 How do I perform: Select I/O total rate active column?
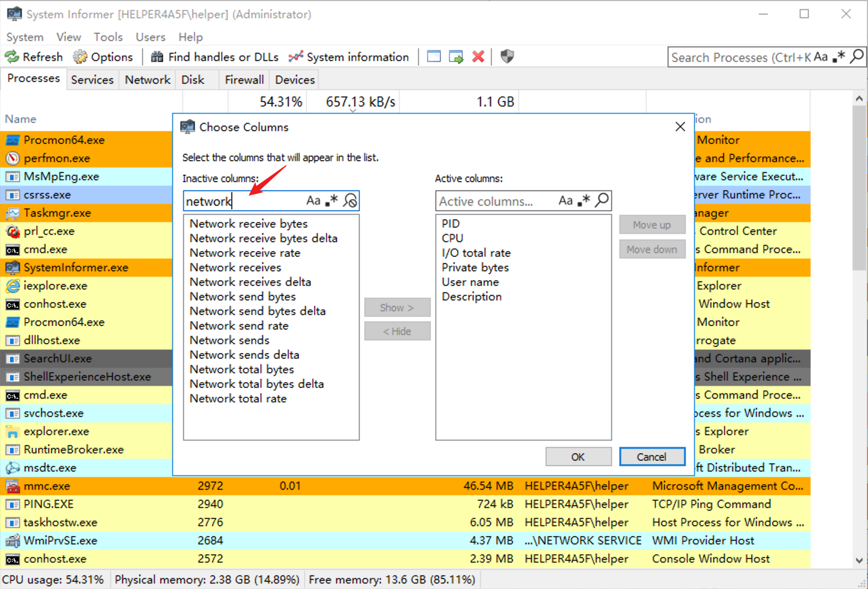coord(476,253)
